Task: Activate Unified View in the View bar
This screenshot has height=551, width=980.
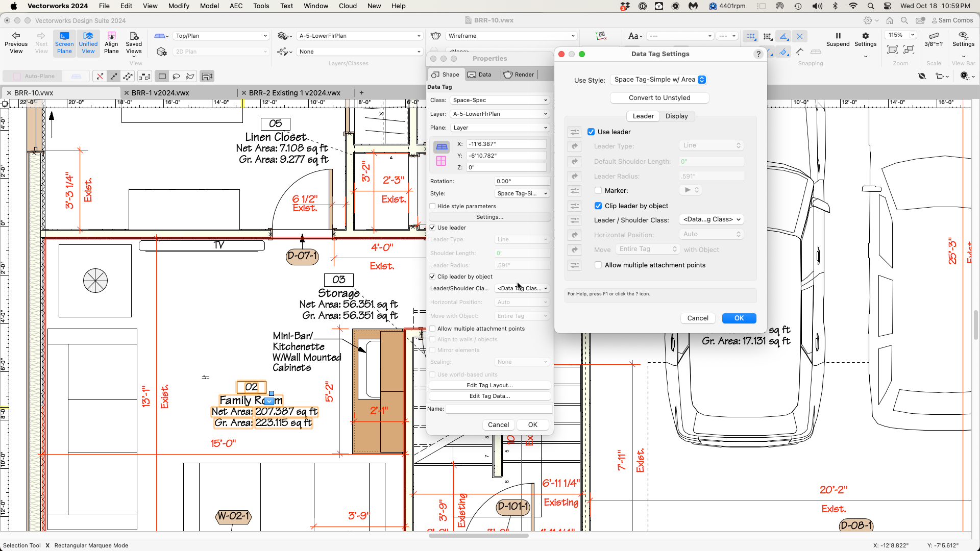Action: click(88, 43)
